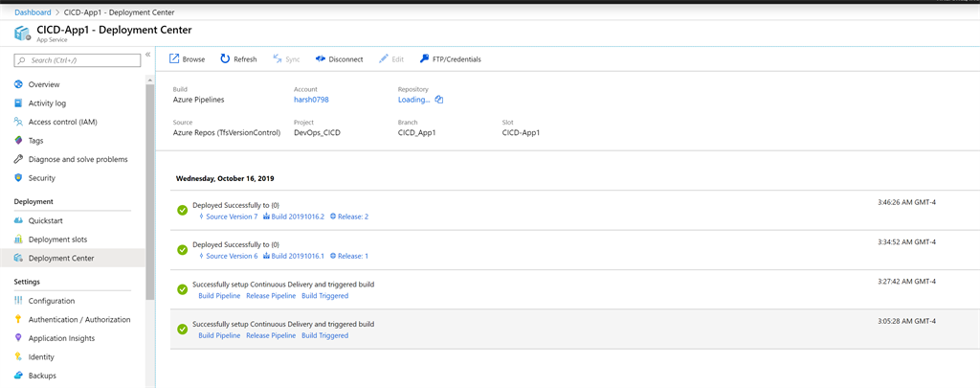Click the Authentication key icon
Image resolution: width=980 pixels, height=388 pixels.
18,320
